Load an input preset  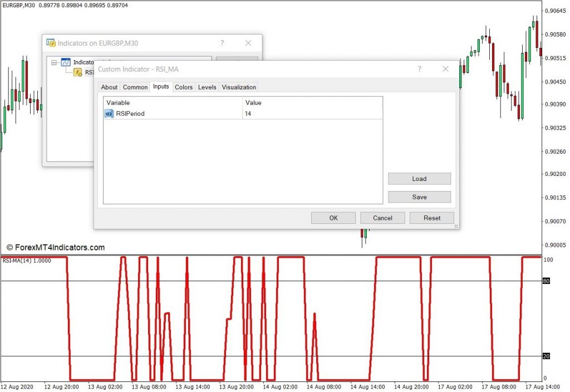420,179
